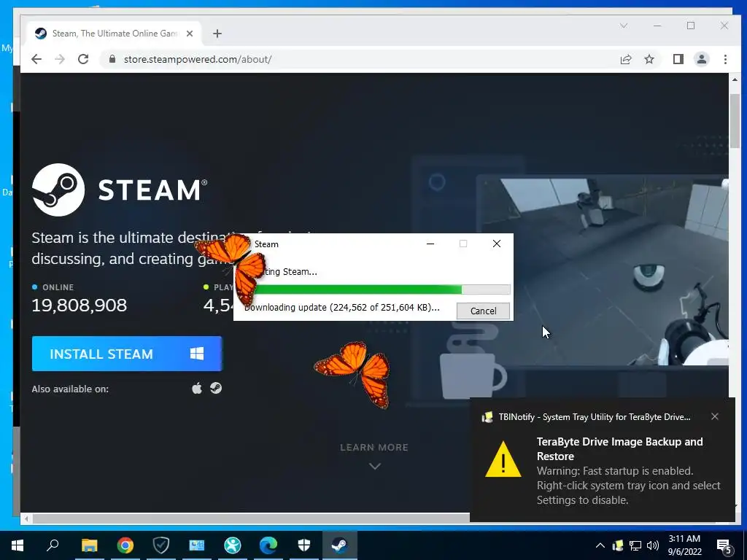Open the Action Center notifications icon

pos(724,547)
